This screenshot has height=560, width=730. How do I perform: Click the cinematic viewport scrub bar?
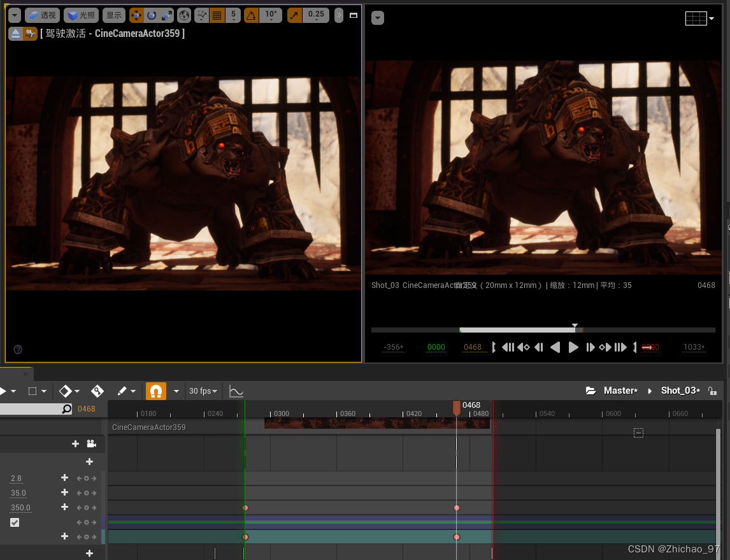coord(543,330)
